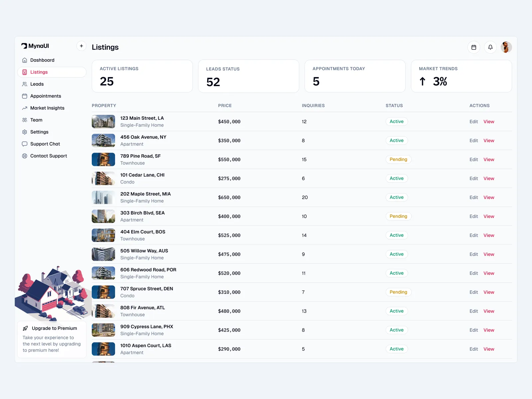This screenshot has height=399, width=532.
Task: Edit the 123 Main Street, LA listing
Action: [473, 122]
